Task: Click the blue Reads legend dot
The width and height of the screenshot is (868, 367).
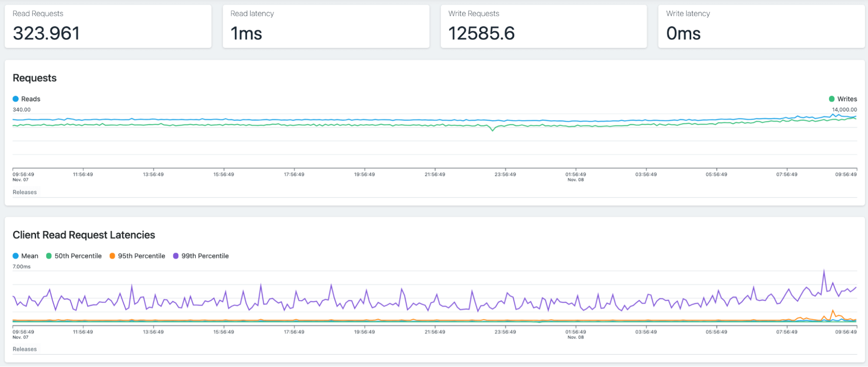Action: [16, 99]
